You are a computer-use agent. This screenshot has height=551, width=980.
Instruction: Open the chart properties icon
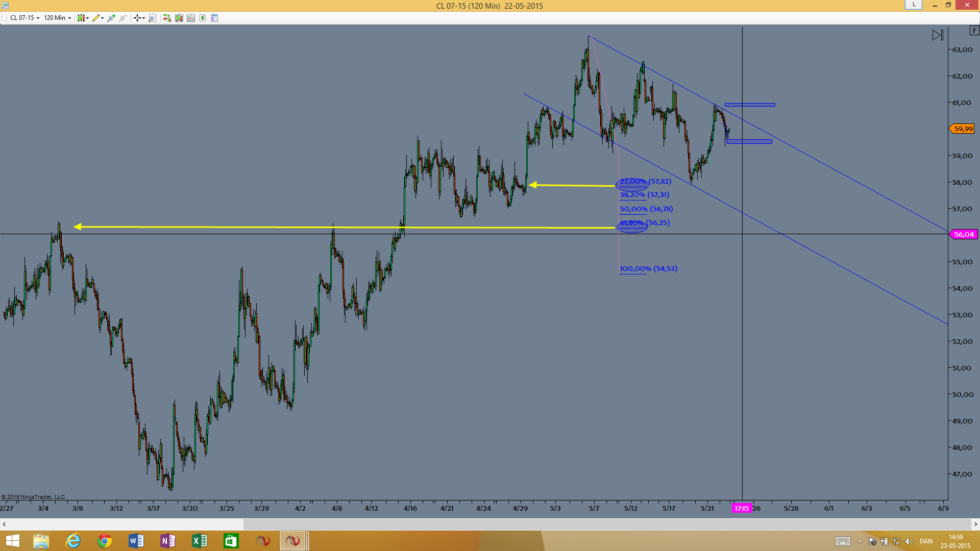pos(214,18)
